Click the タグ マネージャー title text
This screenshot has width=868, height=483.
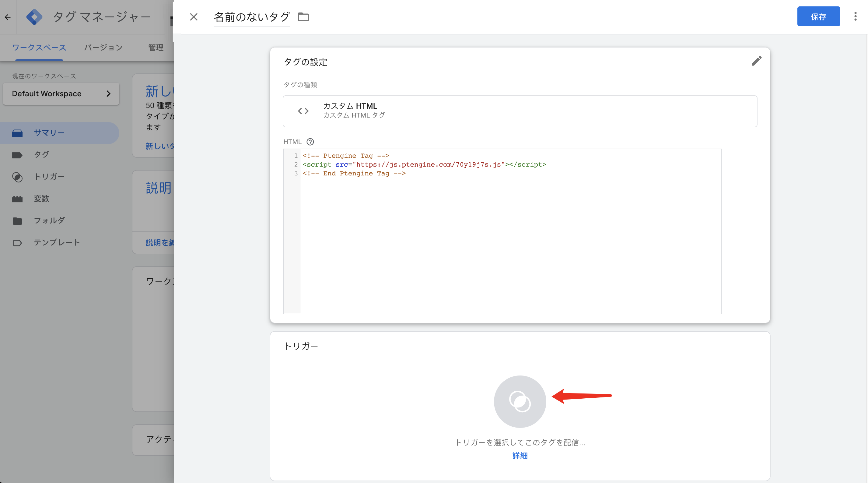coord(102,17)
